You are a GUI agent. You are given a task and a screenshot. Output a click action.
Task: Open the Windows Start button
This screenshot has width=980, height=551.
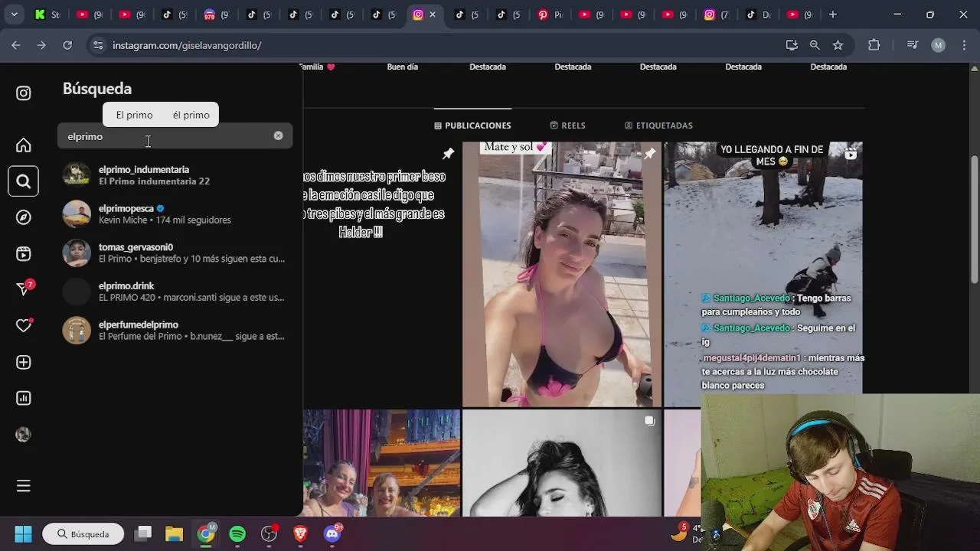23,533
